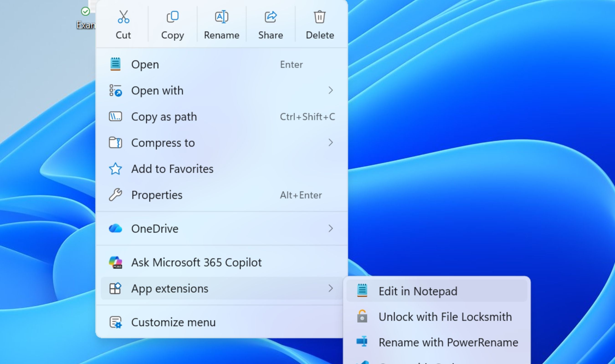615x364 pixels.
Task: Expand the Open with submenu arrow
Action: 331,91
